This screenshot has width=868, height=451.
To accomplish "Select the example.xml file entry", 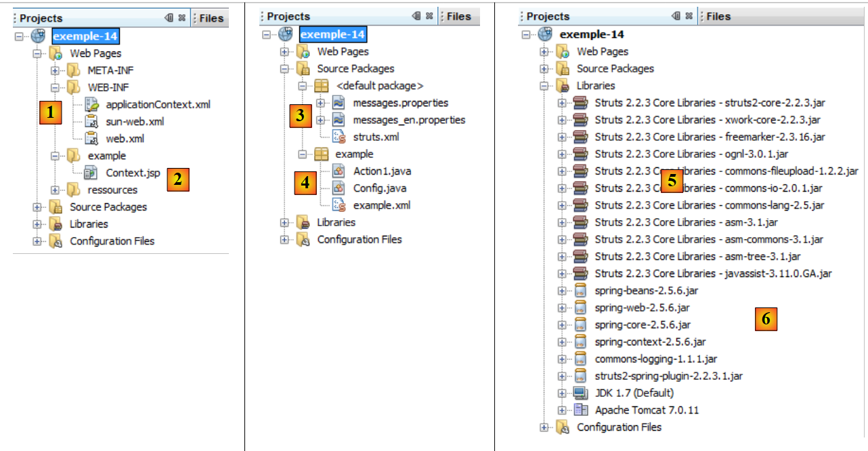I will click(381, 205).
